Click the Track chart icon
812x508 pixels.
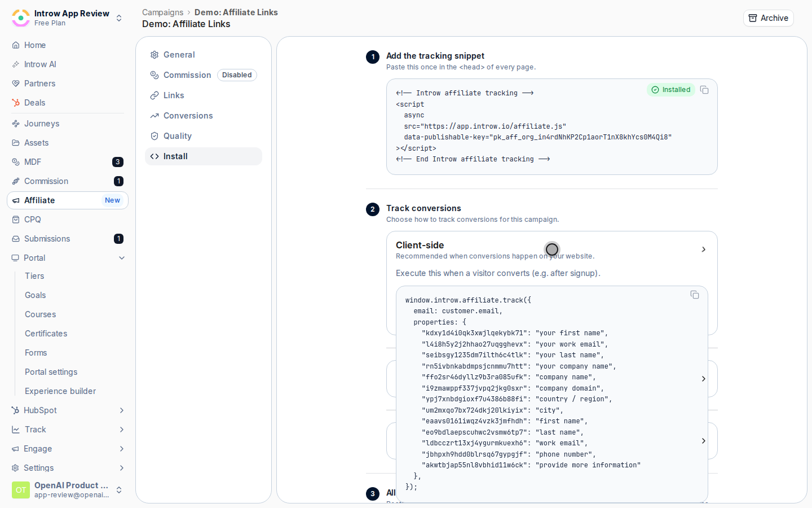[x=16, y=430]
